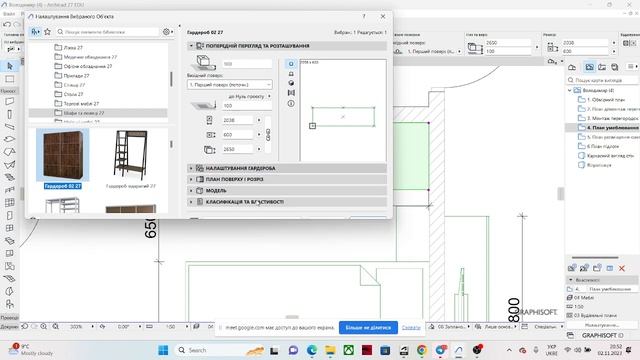640x360 pixels.
Task: Click the Налаштування button in the Navigator properties
Action: (602, 325)
